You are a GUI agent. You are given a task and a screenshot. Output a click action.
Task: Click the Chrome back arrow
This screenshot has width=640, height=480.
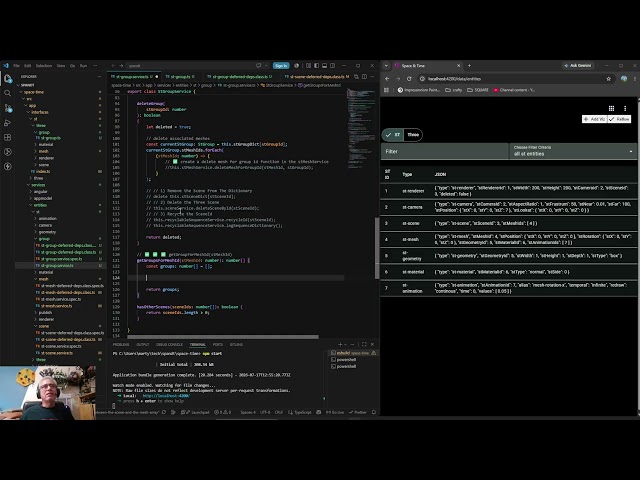(x=387, y=79)
